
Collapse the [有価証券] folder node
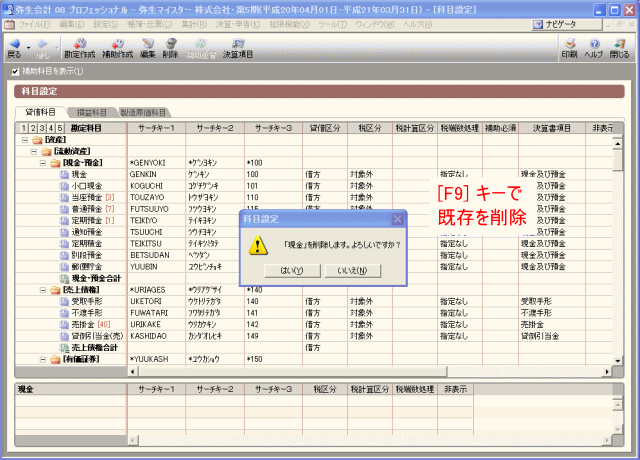tap(43, 360)
